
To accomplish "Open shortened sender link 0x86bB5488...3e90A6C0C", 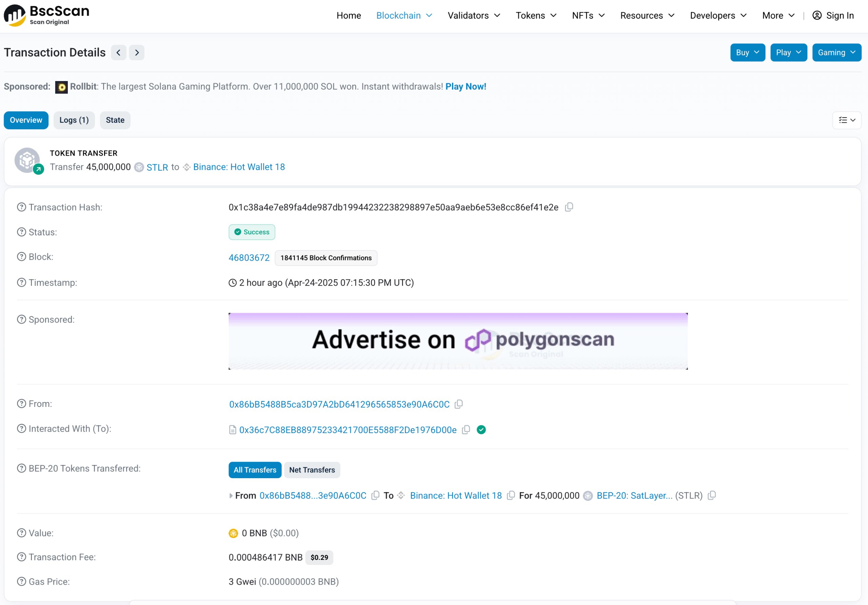I will [313, 496].
